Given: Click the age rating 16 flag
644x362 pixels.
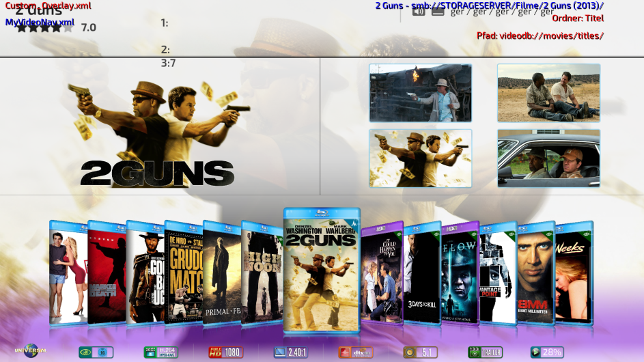Looking at the screenshot, I should coord(96,352).
